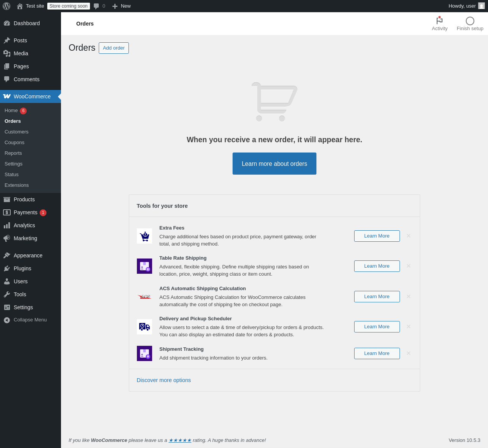Click the WooCommerce logo icon

[x=7, y=96]
